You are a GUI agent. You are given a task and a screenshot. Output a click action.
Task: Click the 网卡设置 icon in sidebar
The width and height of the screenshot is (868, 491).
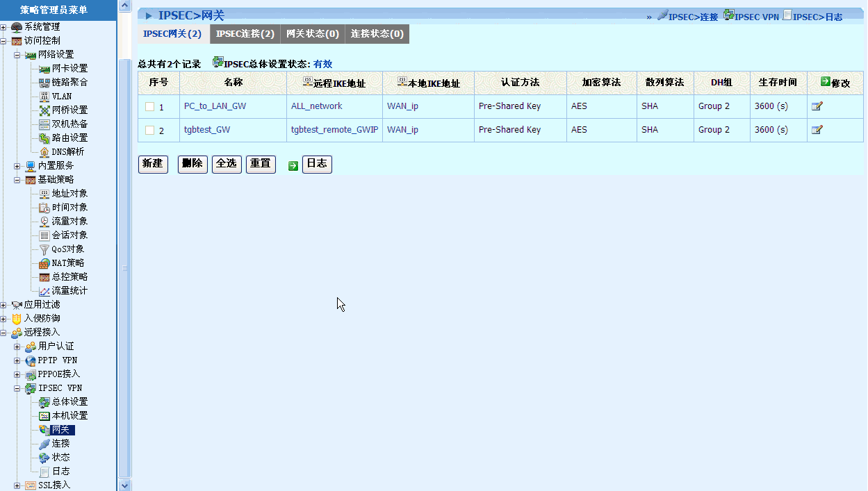44,69
